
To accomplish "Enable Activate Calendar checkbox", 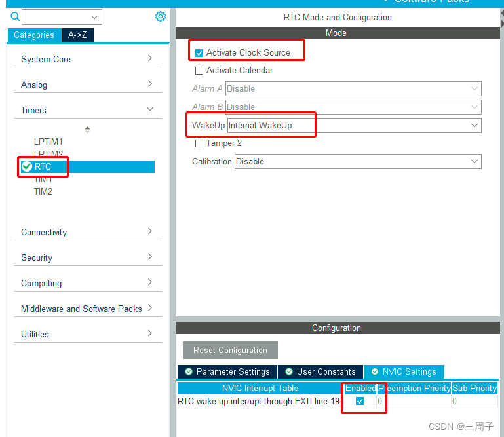I will click(x=199, y=71).
